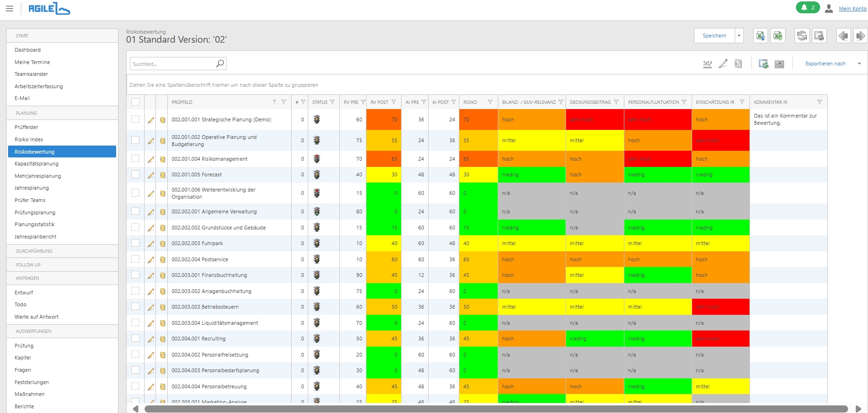The image size is (868, 413).
Task: Open filter for Deckungsbeitrag column
Action: pos(616,102)
